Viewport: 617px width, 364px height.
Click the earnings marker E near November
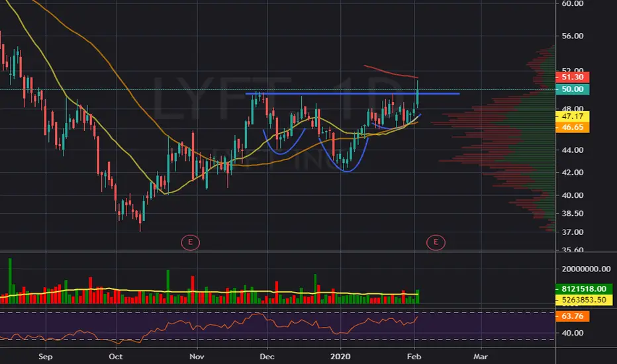point(191,242)
